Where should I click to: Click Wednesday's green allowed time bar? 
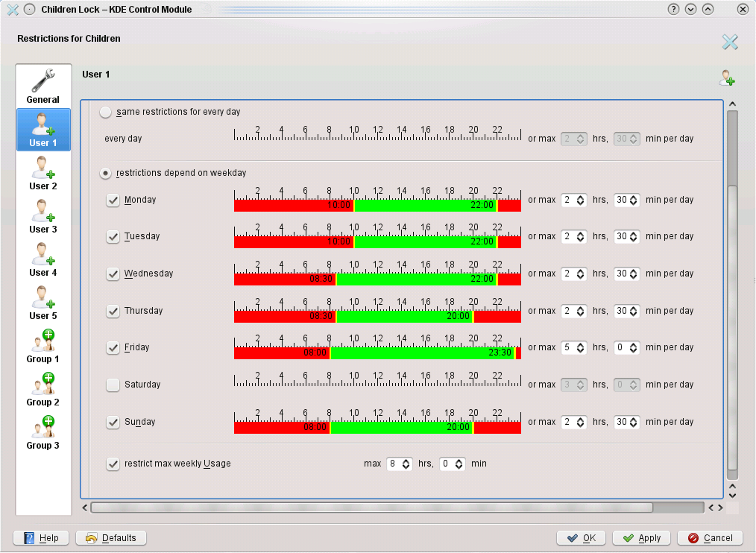pyautogui.click(x=417, y=279)
